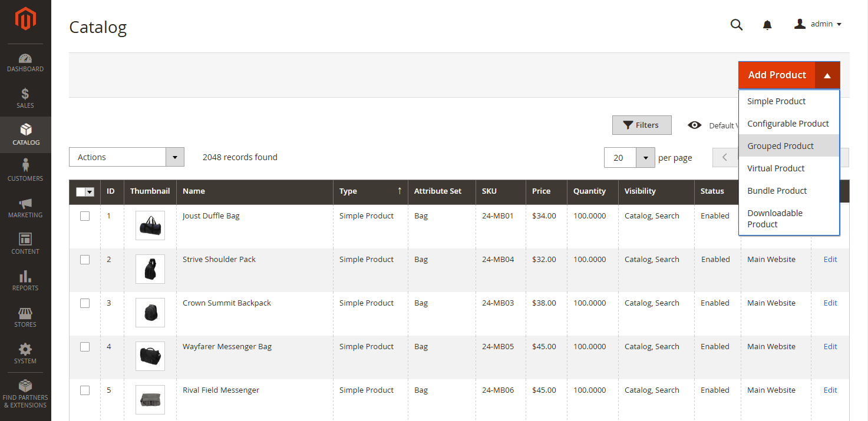Select the Reports sidebar icon
Screen dimensions: 868x421
tap(25, 281)
